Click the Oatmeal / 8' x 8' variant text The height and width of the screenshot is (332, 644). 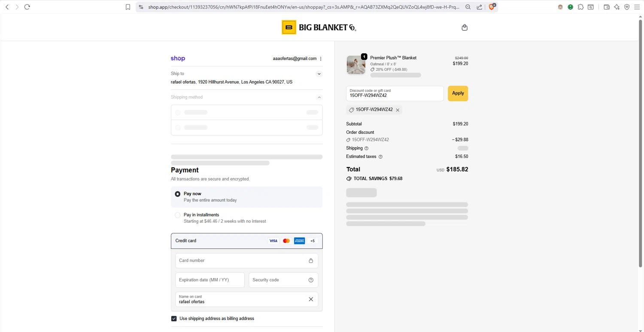[383, 64]
